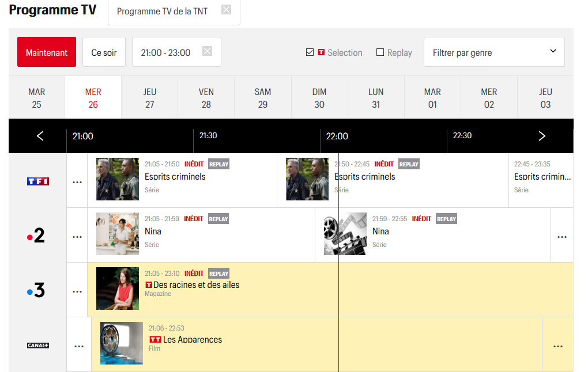Screen dimensions: 588x372
Task: Click REPLAY badge on 21:05 Nina
Action: click(x=218, y=219)
